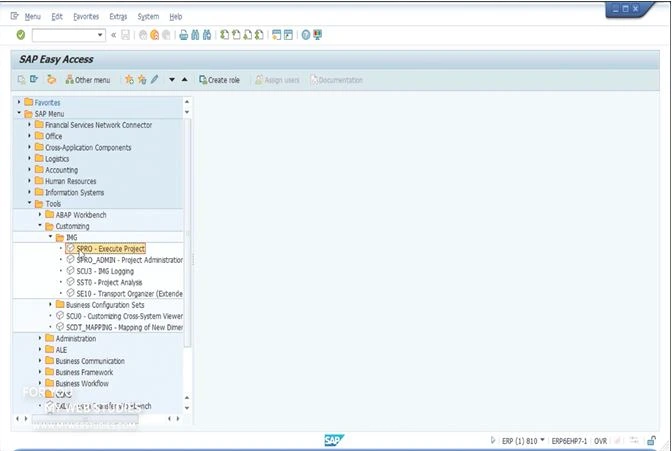The image size is (672, 451).
Task: Click Change Favorites pencil icon
Action: click(154, 80)
